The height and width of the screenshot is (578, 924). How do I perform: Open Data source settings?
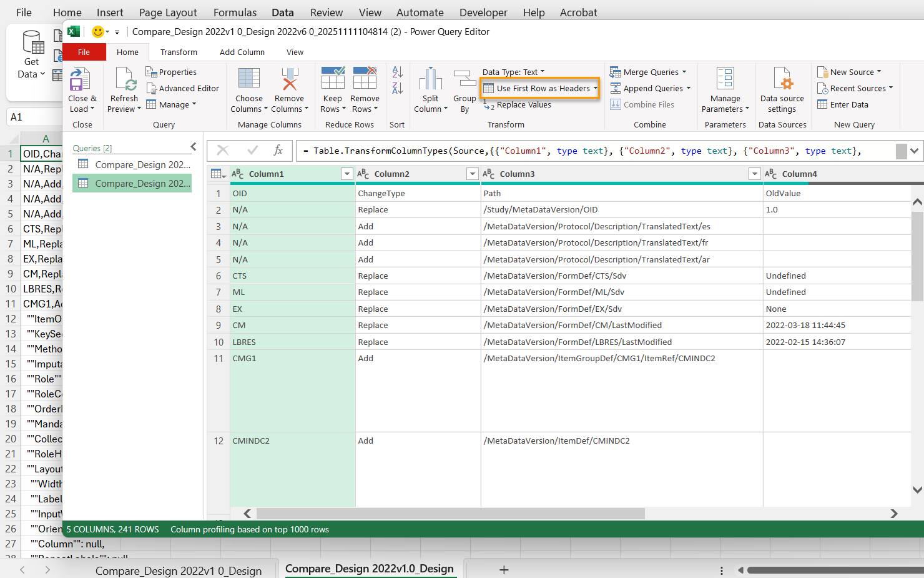click(782, 80)
